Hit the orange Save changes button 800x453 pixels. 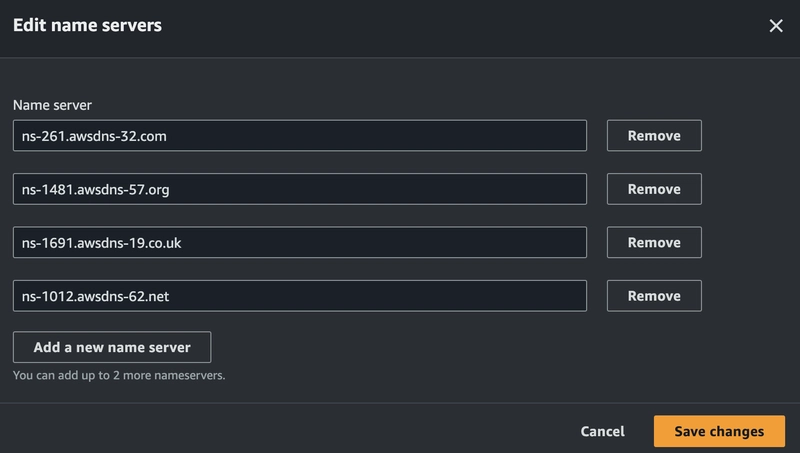719,432
